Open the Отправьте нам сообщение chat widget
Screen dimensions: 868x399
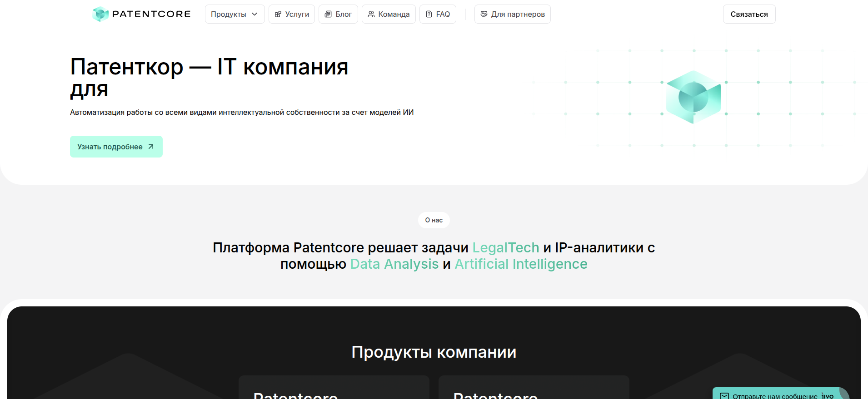point(781,394)
